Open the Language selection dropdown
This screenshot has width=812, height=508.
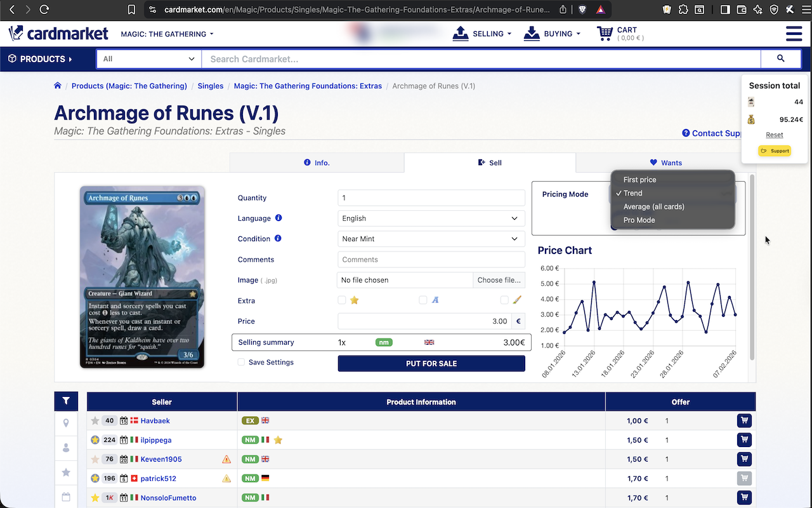point(431,218)
